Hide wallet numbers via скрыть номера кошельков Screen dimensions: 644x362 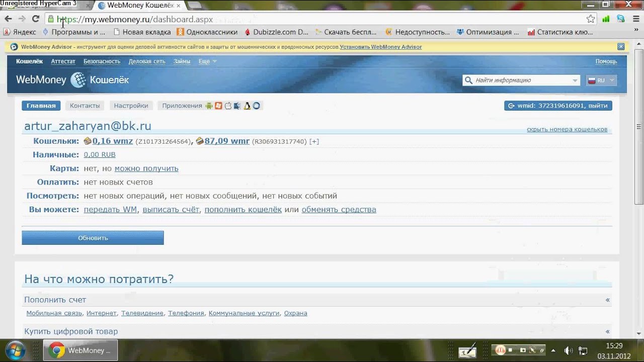567,129
